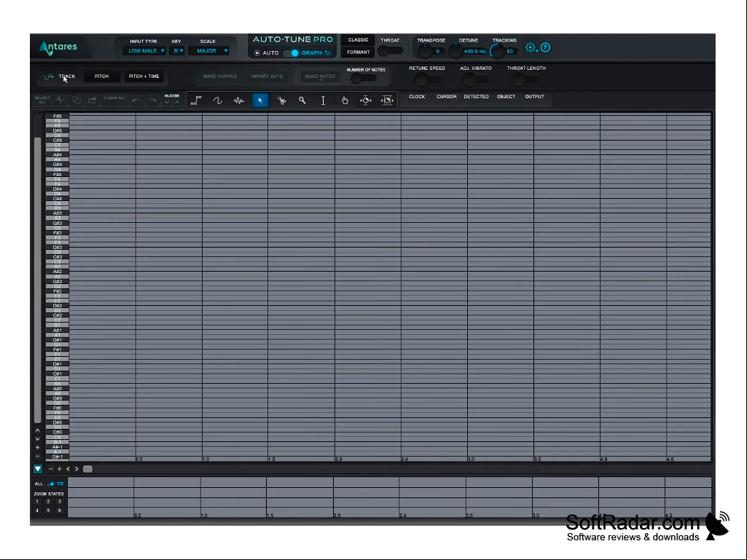Click the Transpose knob
Image resolution: width=747 pixels, height=560 pixels.
click(x=424, y=51)
